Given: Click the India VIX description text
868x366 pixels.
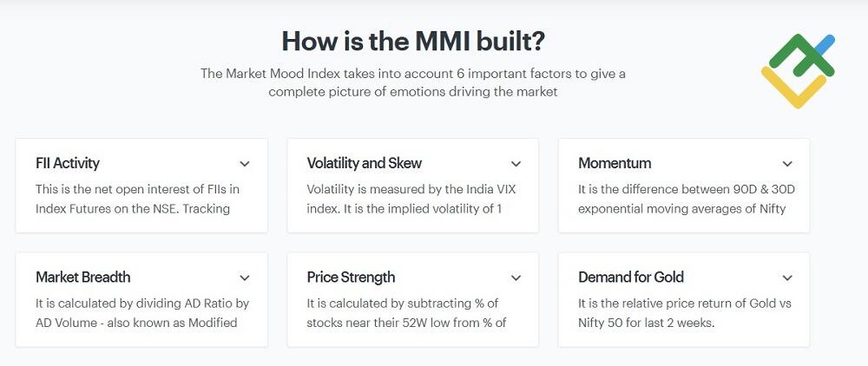Looking at the screenshot, I should [410, 199].
